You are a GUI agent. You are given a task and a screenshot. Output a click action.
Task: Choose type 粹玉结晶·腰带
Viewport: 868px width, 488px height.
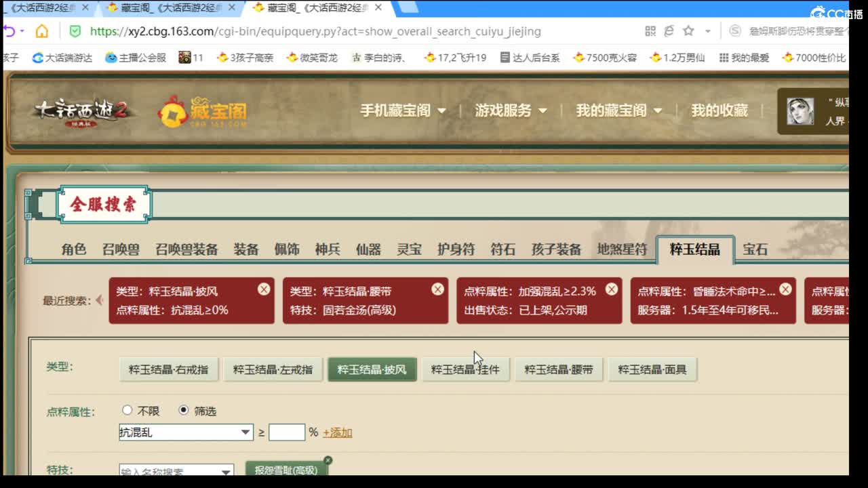[x=559, y=369]
